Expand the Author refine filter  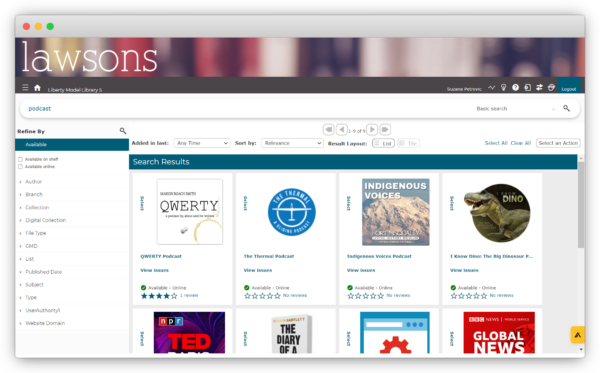pos(33,182)
